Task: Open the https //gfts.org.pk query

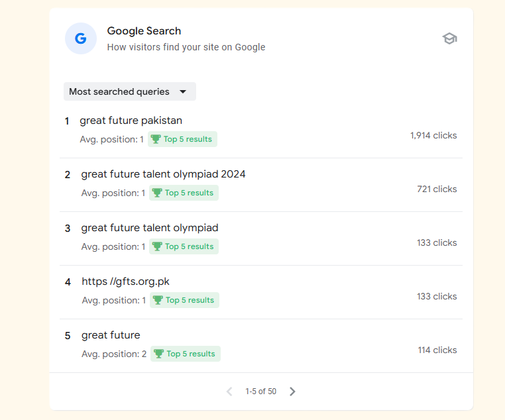Action: [x=125, y=282]
